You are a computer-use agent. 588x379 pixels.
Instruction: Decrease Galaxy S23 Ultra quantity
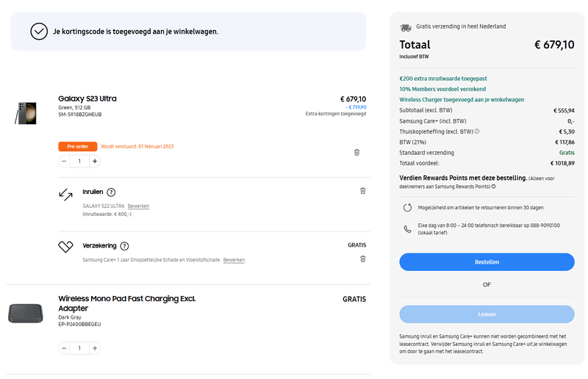point(64,161)
